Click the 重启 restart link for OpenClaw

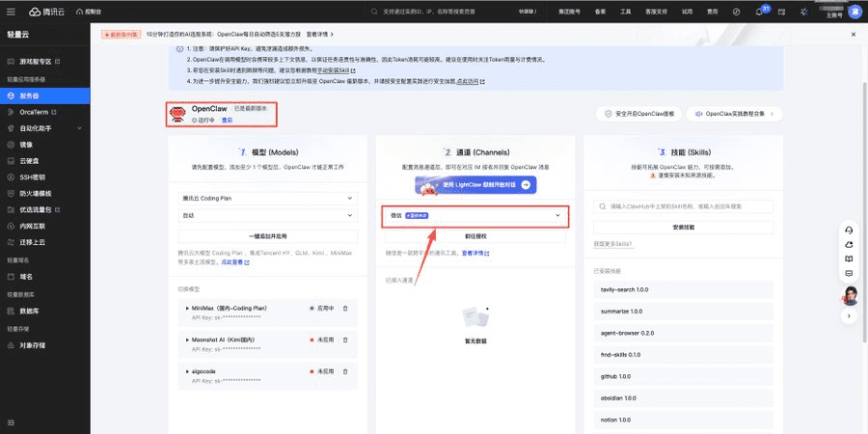tap(227, 120)
